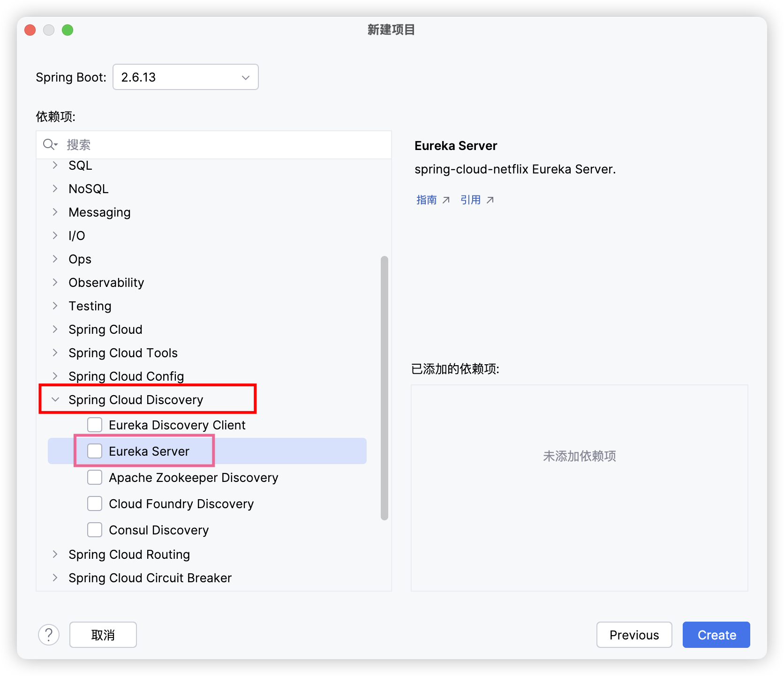Expand the SQL category chevron
The height and width of the screenshot is (676, 784).
coord(55,165)
